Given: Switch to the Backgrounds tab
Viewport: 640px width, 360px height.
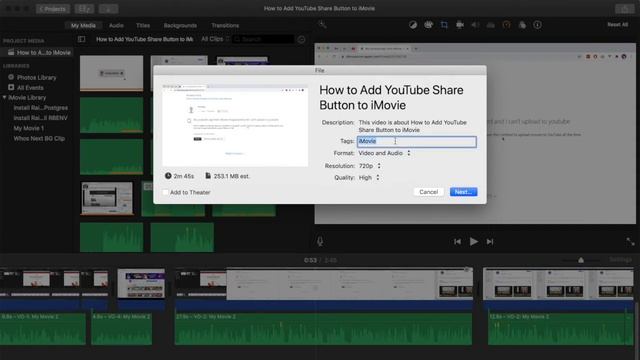Looking at the screenshot, I should click(180, 25).
